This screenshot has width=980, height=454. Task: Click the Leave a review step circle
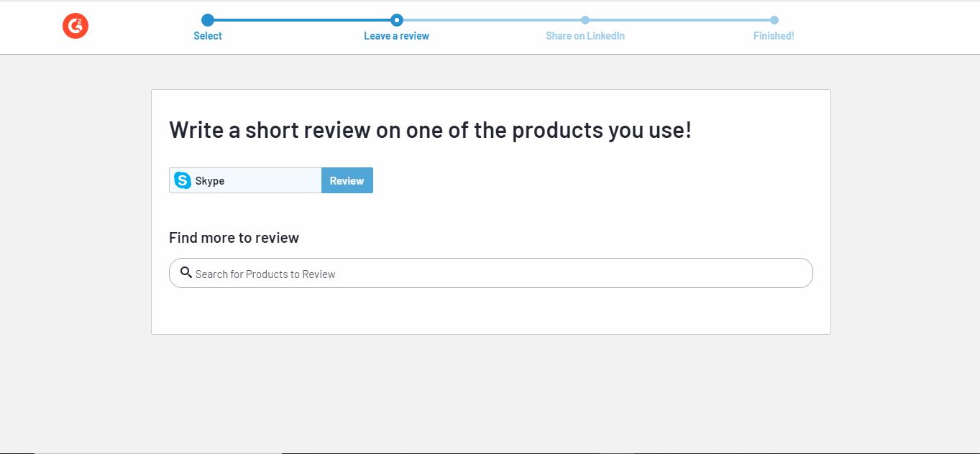point(397,20)
